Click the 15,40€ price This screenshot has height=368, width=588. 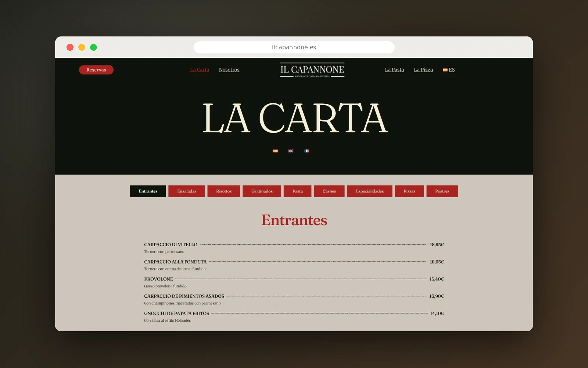(x=437, y=279)
